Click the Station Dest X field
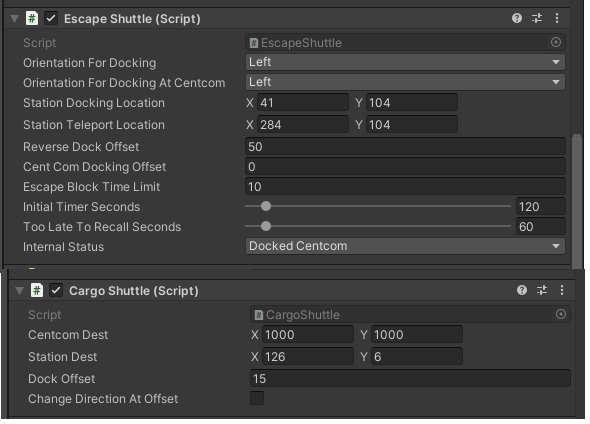The height and width of the screenshot is (424, 590). tap(307, 356)
